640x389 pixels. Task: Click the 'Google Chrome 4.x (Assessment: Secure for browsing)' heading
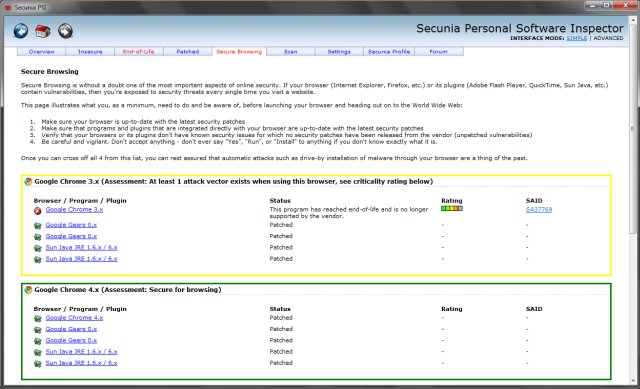(128, 290)
